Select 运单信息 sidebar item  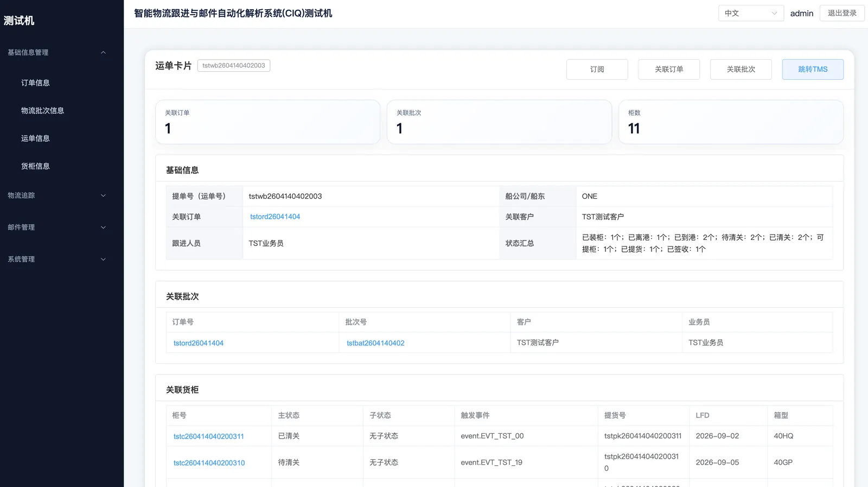coord(35,138)
